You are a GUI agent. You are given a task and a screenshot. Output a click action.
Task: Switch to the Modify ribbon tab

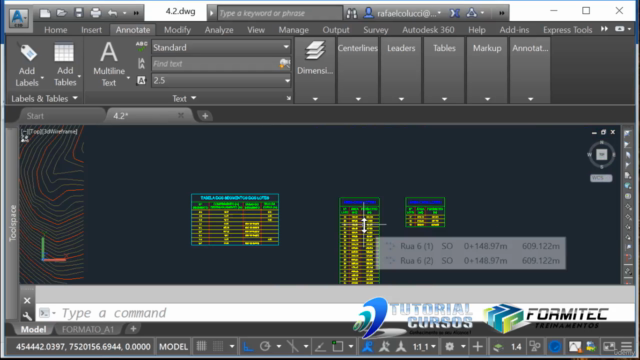pos(177,30)
